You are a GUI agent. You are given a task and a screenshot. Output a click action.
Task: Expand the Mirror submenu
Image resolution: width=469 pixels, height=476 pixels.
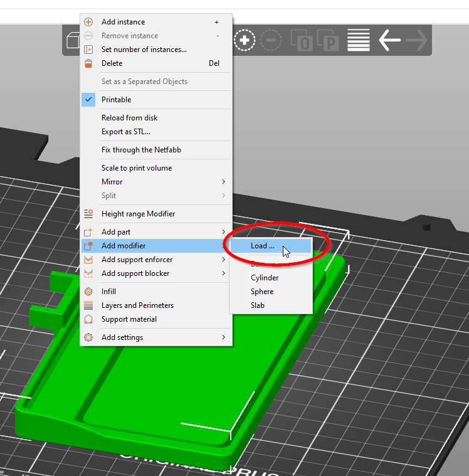click(x=156, y=181)
